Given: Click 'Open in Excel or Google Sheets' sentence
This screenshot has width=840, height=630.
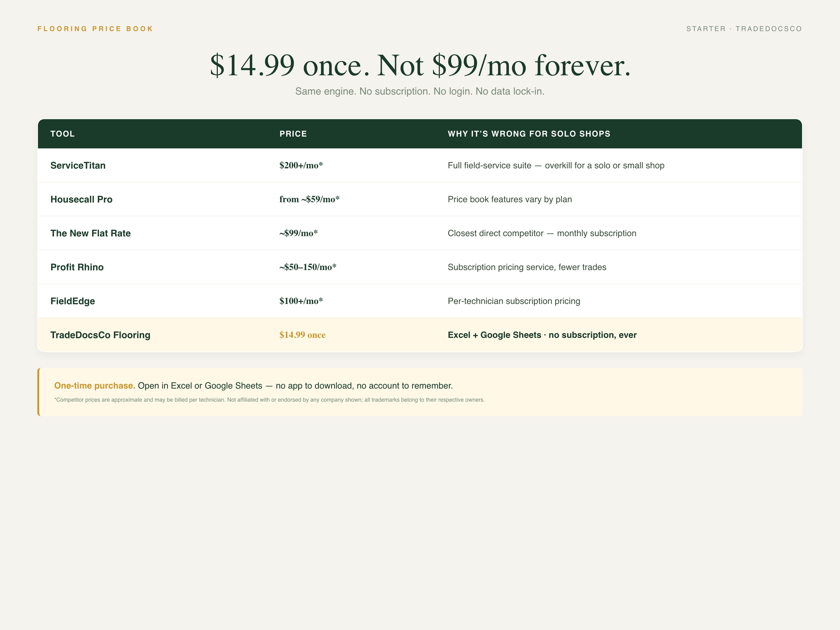Looking at the screenshot, I should coord(296,386).
